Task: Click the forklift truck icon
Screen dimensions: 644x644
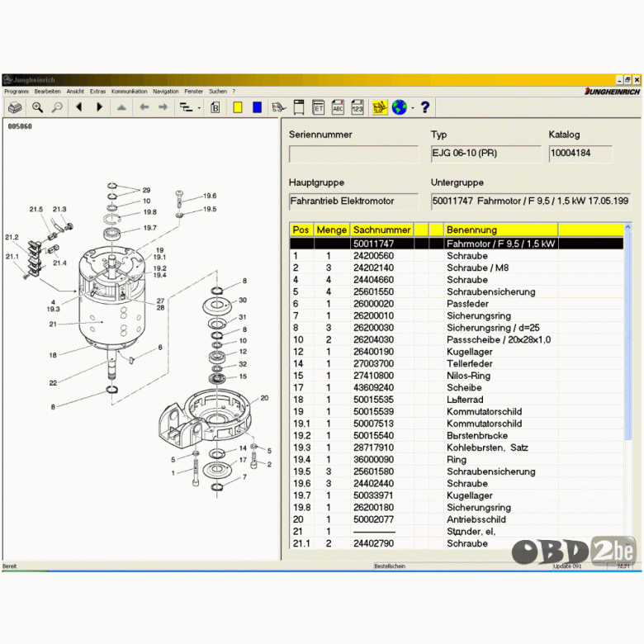Action: coord(279,107)
